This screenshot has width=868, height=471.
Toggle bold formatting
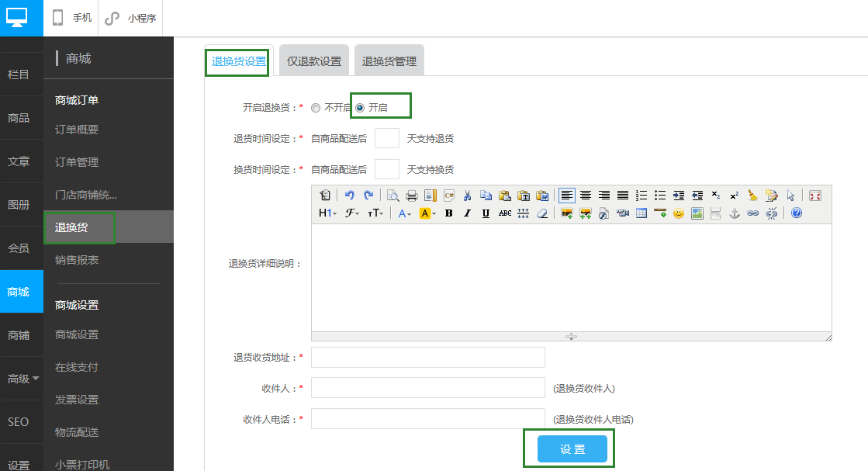point(449,213)
